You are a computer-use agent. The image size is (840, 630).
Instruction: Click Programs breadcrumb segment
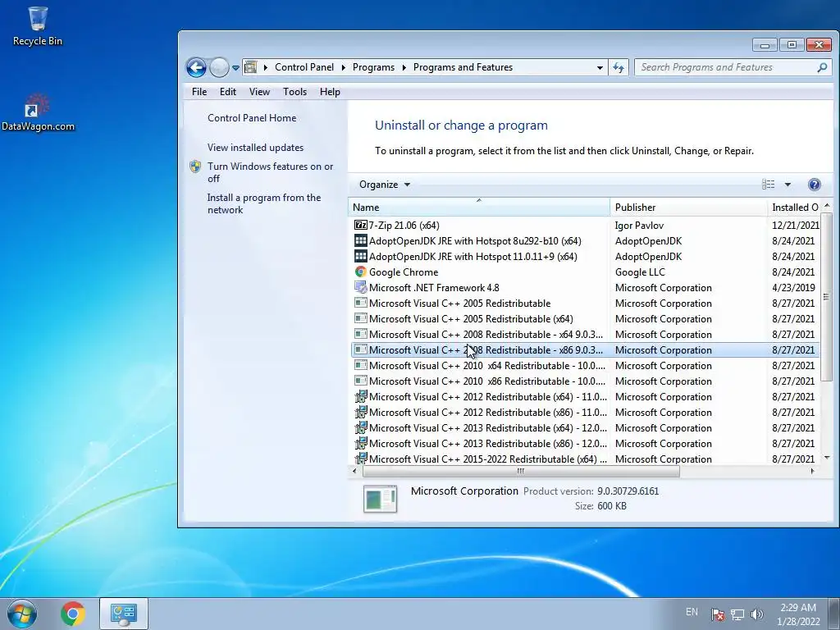(x=373, y=67)
